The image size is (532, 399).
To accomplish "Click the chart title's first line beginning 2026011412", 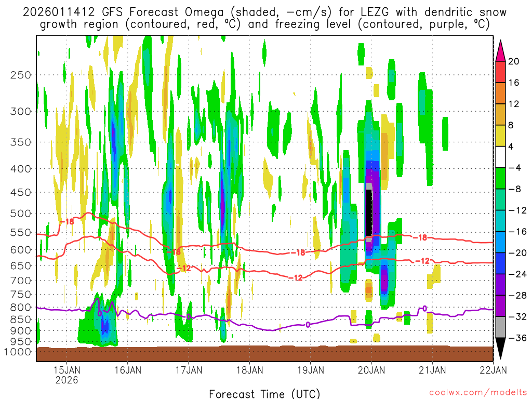I will tap(264, 12).
